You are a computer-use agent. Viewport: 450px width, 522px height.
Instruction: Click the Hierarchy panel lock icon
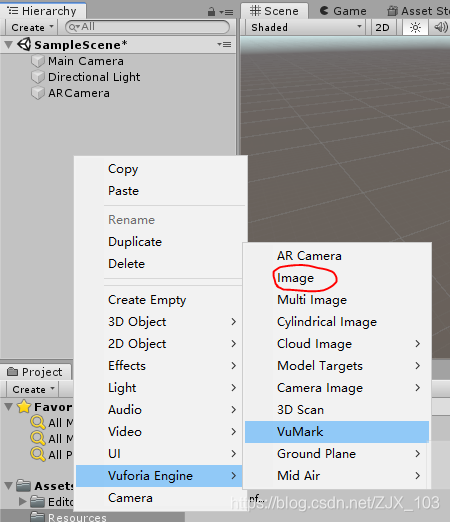tap(211, 12)
